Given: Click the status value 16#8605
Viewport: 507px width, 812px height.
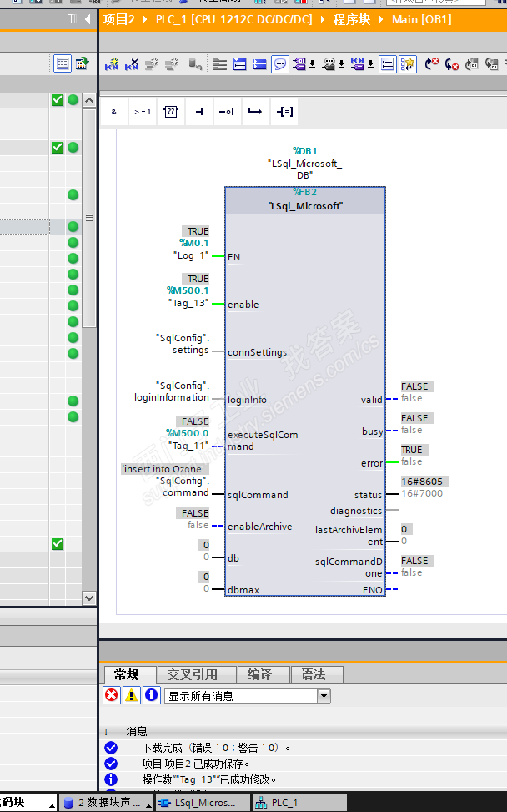Looking at the screenshot, I should [424, 482].
